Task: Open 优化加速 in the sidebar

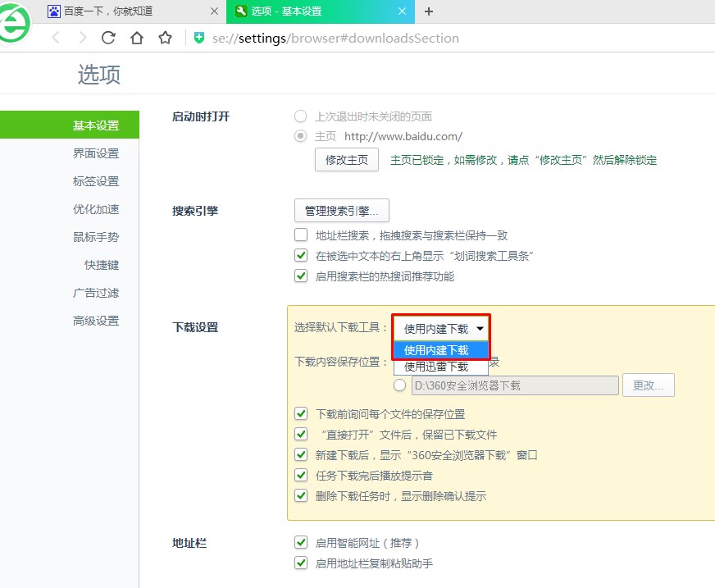Action: point(96,209)
